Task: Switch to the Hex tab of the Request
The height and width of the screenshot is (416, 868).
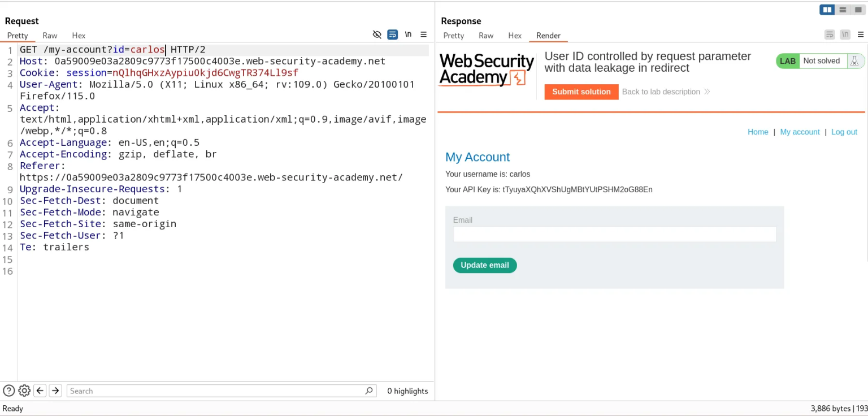Action: (x=79, y=35)
